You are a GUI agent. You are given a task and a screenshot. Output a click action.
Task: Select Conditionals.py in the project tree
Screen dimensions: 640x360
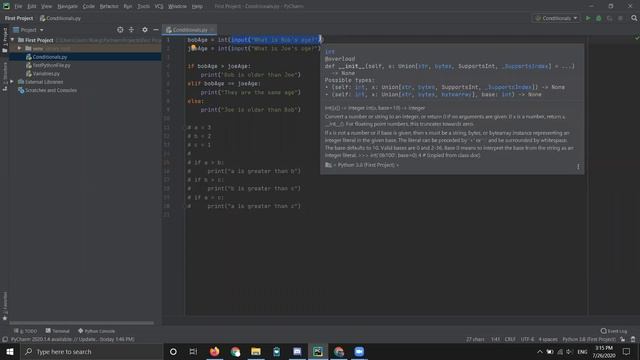[50, 57]
